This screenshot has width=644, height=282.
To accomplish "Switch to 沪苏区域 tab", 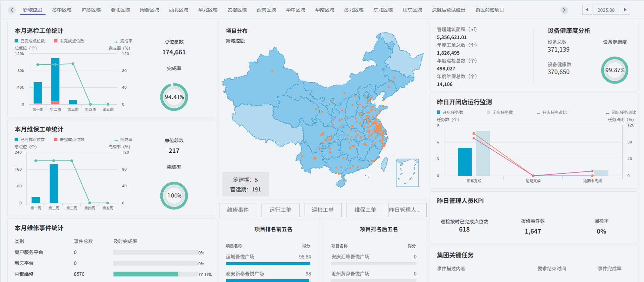I will [x=91, y=10].
